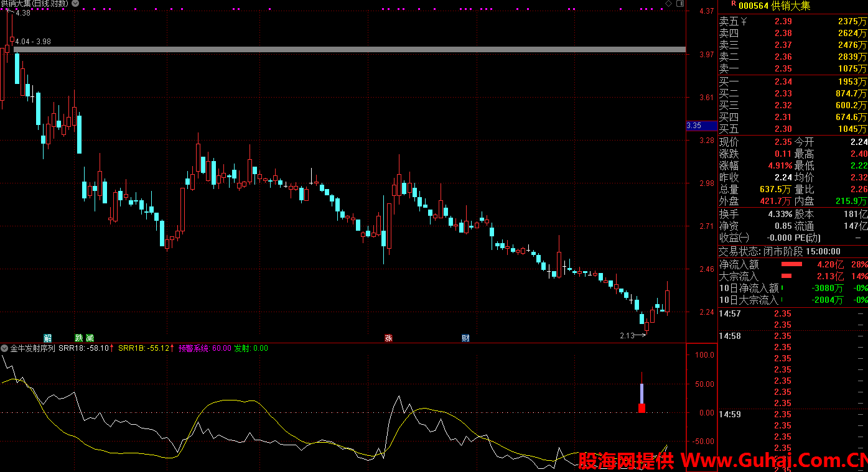
Task: Click the 2.98 price axis label
Action: point(706,183)
